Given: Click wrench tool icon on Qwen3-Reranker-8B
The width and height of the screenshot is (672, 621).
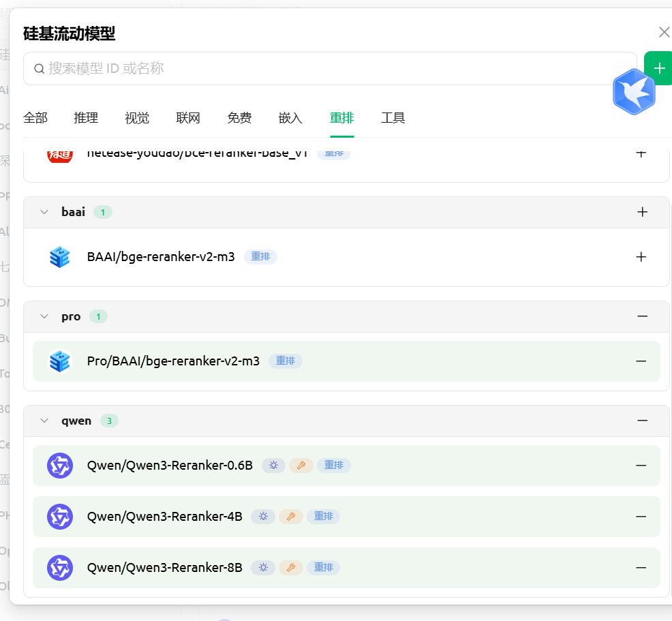Looking at the screenshot, I should (290, 567).
